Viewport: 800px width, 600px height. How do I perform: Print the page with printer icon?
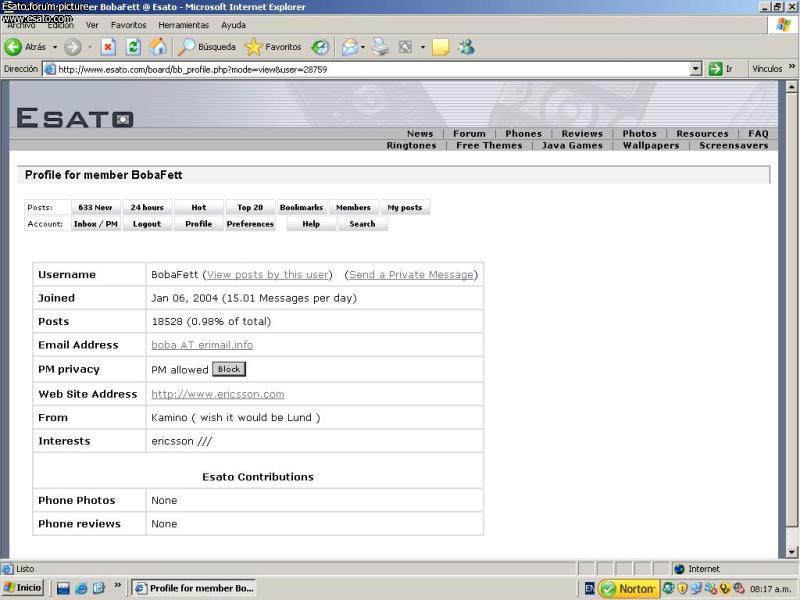click(380, 47)
